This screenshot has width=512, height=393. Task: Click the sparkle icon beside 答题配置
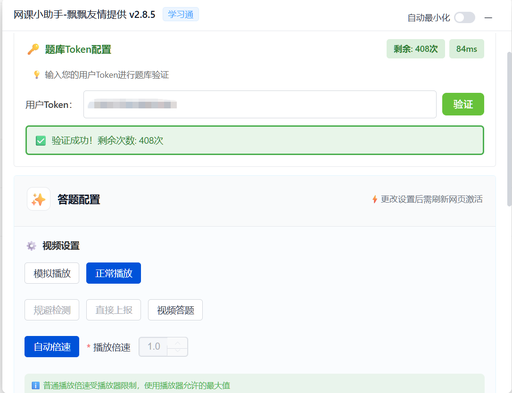point(39,199)
